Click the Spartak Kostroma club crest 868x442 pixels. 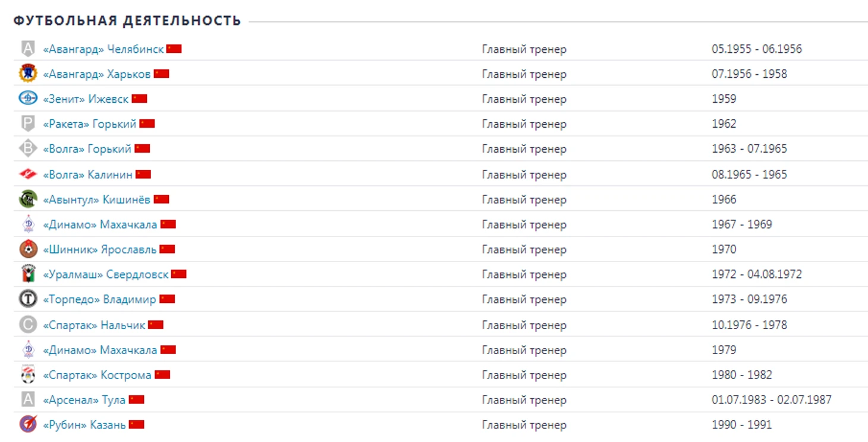(28, 374)
